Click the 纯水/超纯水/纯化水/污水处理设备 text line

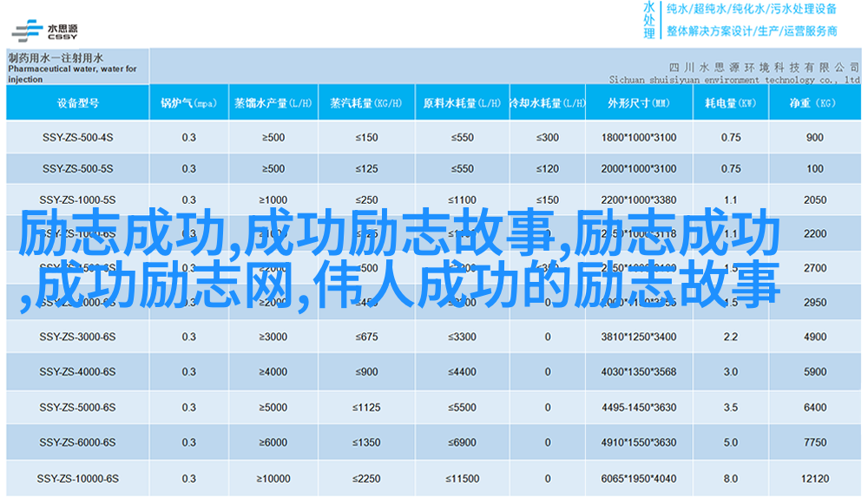751,10
